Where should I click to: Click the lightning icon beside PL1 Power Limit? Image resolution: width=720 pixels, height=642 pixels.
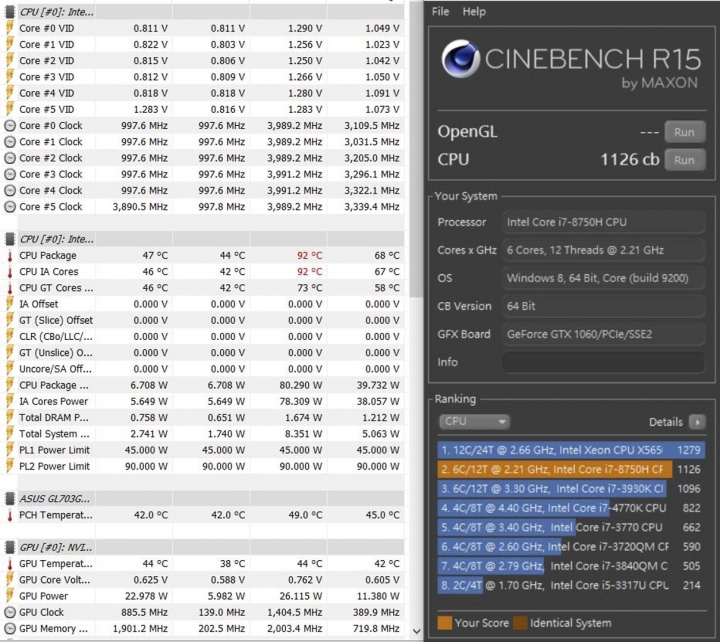tap(10, 450)
